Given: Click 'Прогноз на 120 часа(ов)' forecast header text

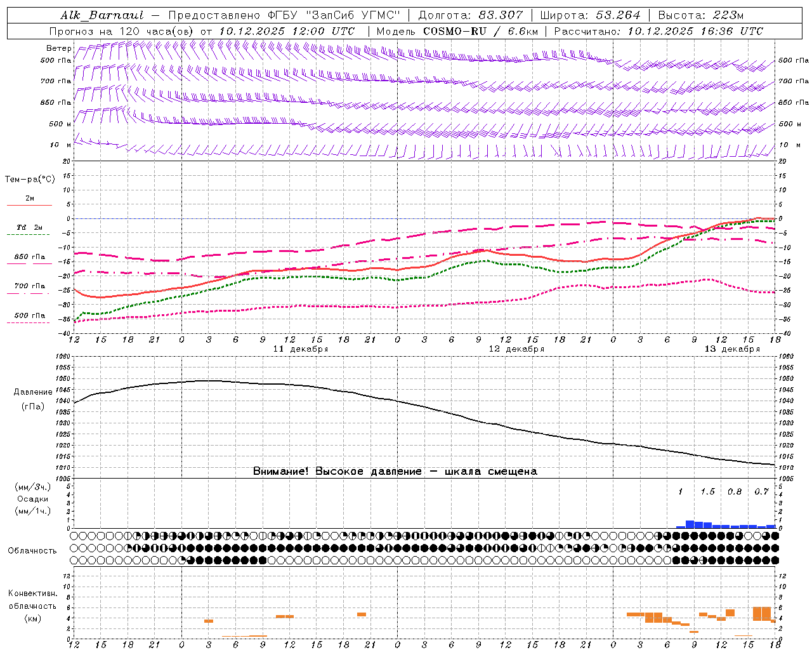Looking at the screenshot, I should (x=122, y=31).
